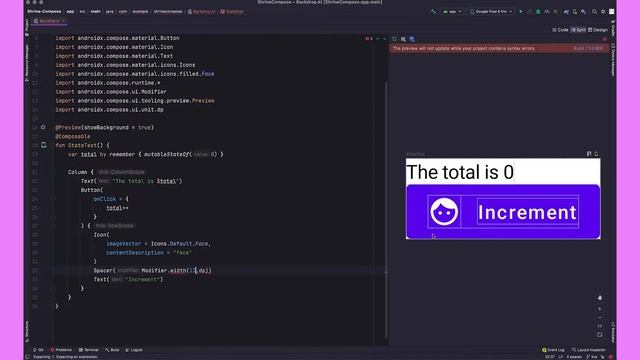Click the zoom-to-fit icon in preview

tap(600, 335)
